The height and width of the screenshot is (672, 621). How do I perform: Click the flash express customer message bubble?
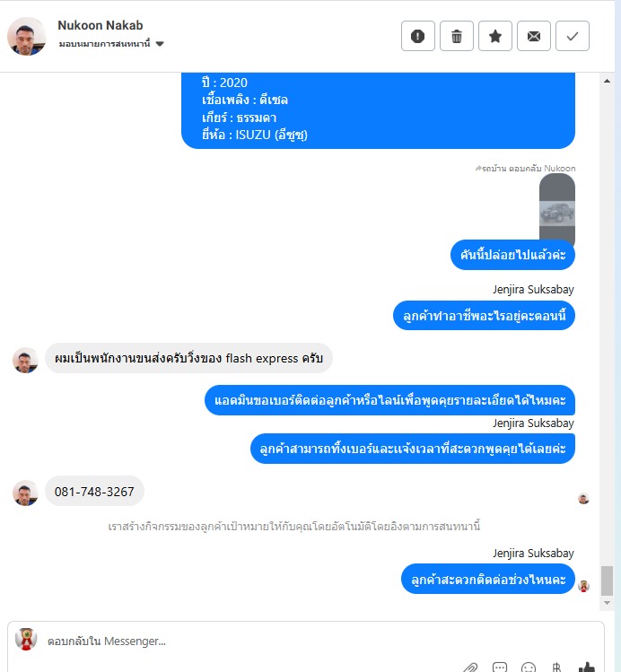[188, 358]
